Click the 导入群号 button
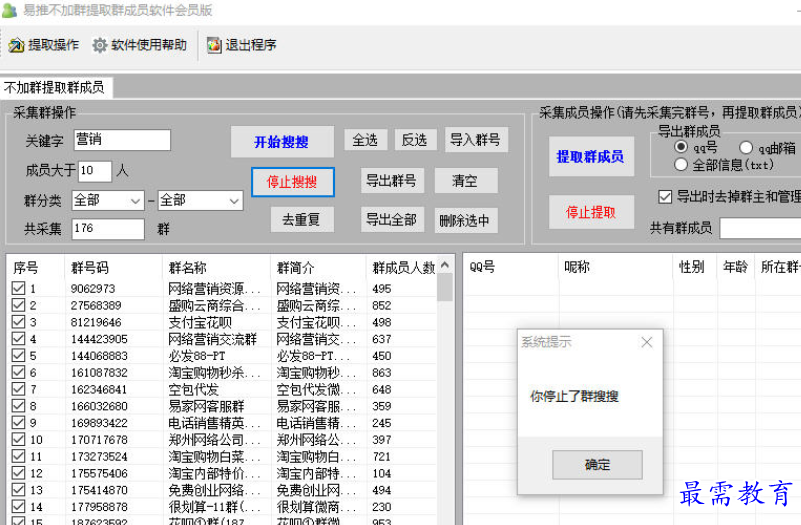The image size is (801, 525). click(x=476, y=140)
